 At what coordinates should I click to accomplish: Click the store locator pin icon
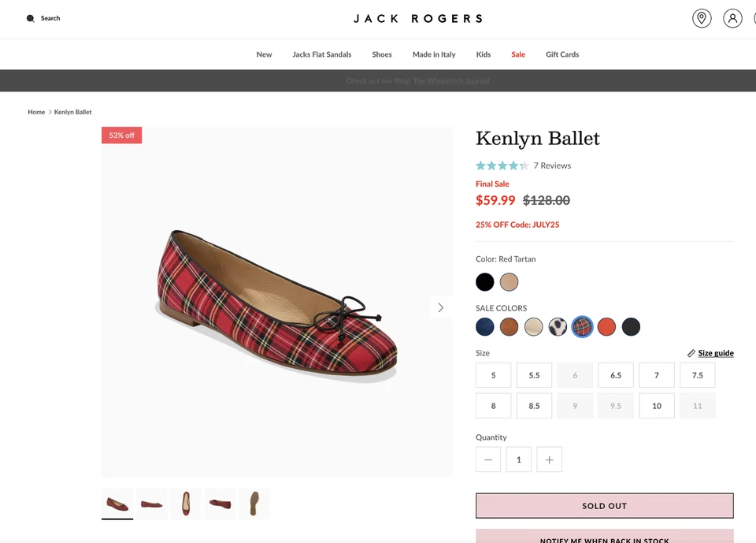click(x=701, y=17)
